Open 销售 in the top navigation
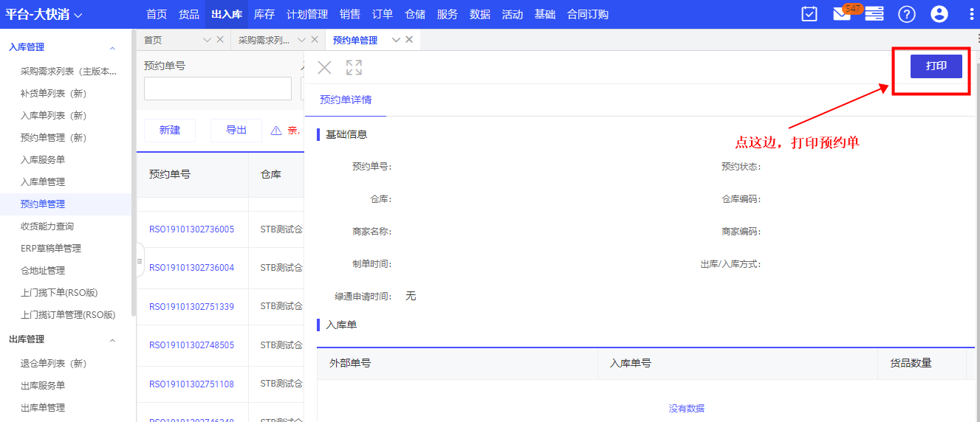The height and width of the screenshot is (422, 980). pos(350,15)
